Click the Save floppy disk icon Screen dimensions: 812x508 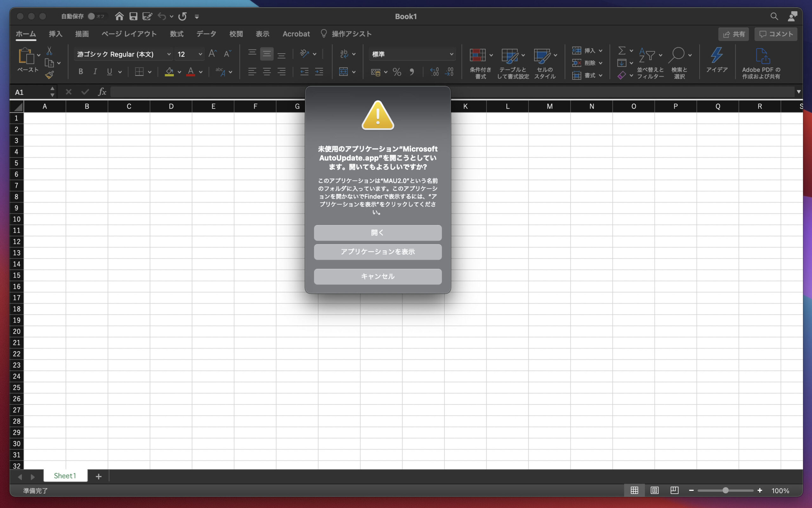pyautogui.click(x=133, y=16)
